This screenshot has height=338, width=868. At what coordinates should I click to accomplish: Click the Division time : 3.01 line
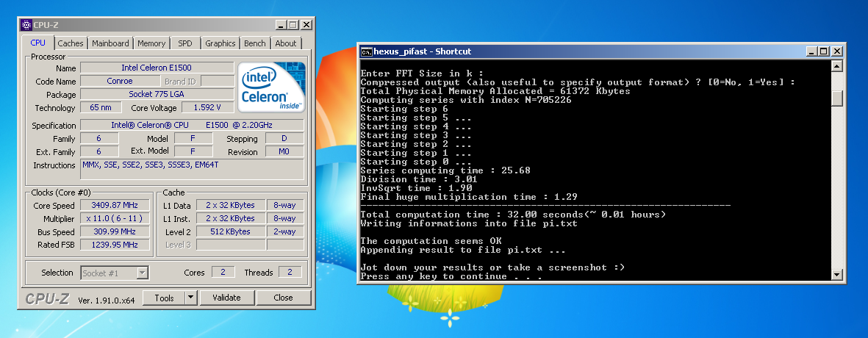(x=418, y=179)
